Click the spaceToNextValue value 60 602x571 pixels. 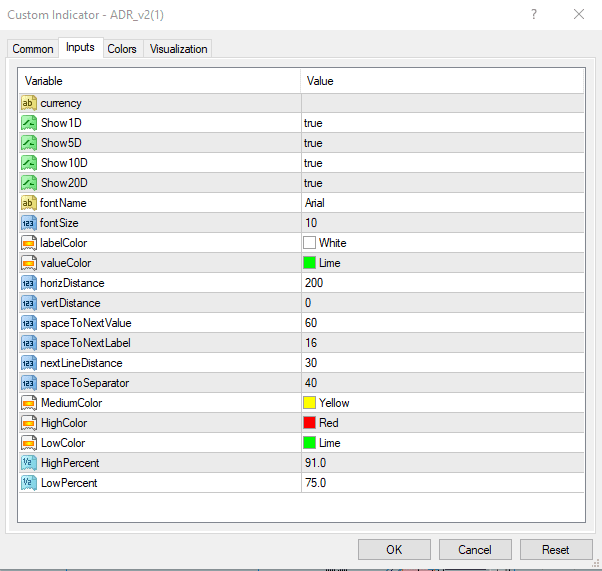point(311,323)
